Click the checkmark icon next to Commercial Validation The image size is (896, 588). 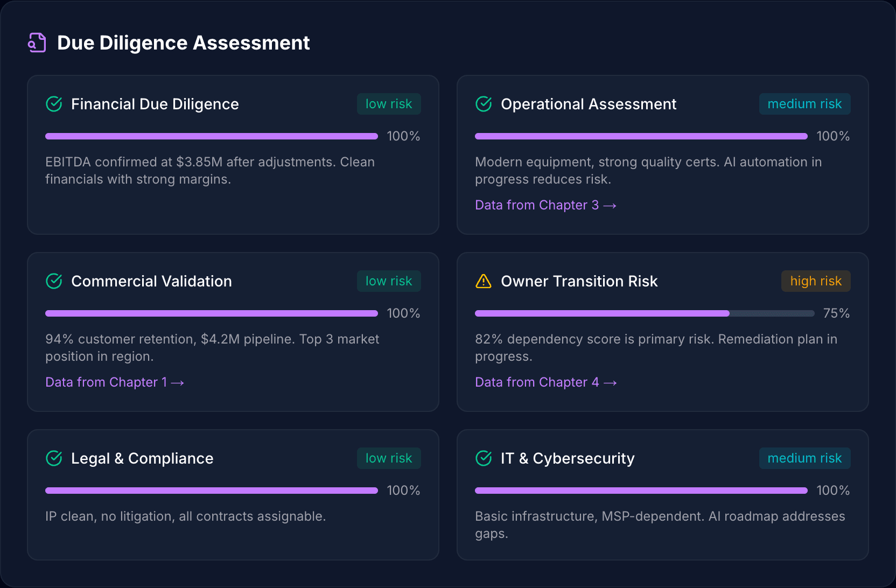54,281
